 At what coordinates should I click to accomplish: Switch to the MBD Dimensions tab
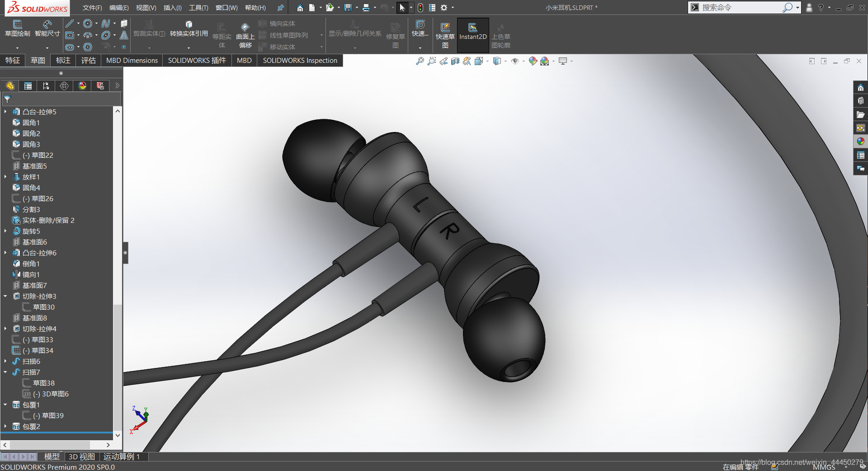132,61
